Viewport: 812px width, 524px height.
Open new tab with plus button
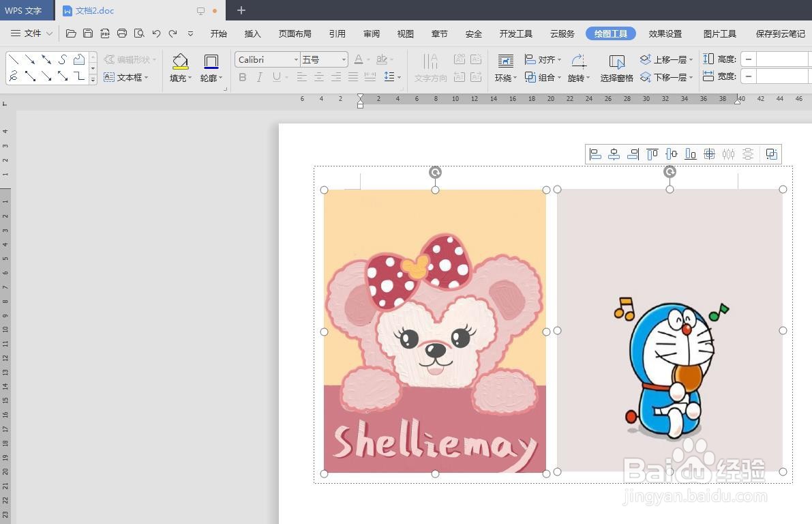(241, 10)
